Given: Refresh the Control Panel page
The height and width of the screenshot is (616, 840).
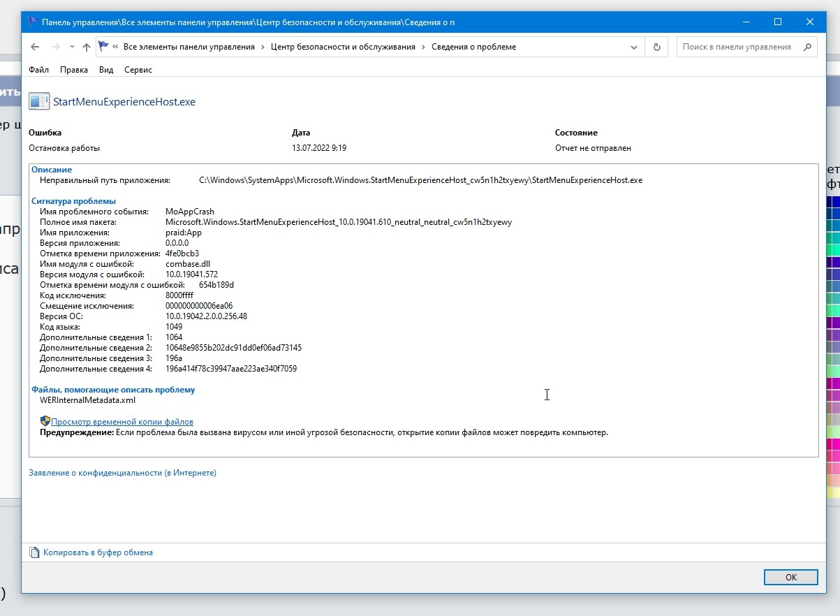Looking at the screenshot, I should [x=656, y=47].
